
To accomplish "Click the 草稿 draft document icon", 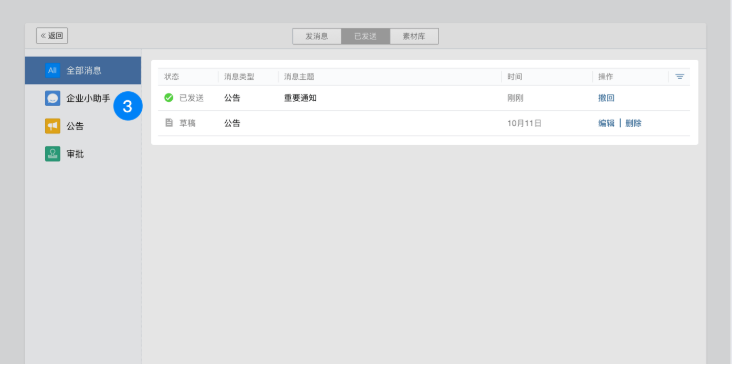I will pyautogui.click(x=169, y=123).
